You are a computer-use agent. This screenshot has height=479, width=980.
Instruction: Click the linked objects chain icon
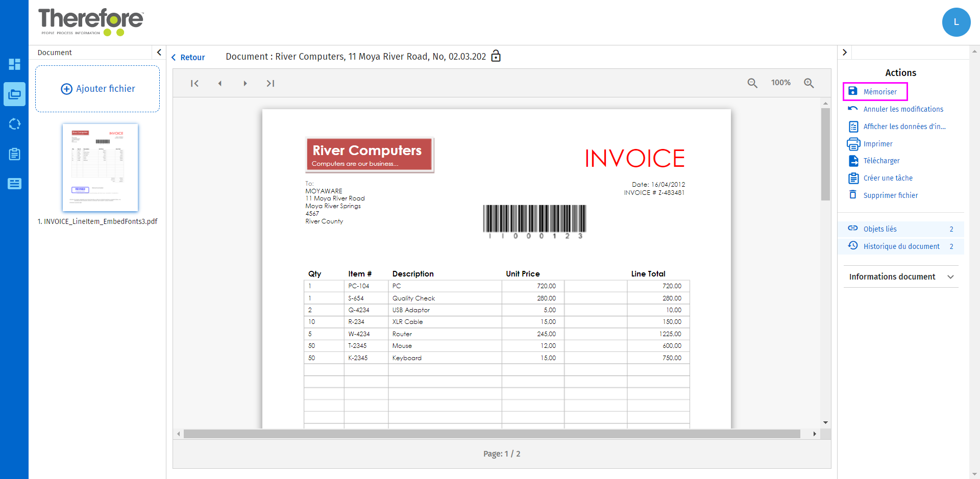coord(853,228)
